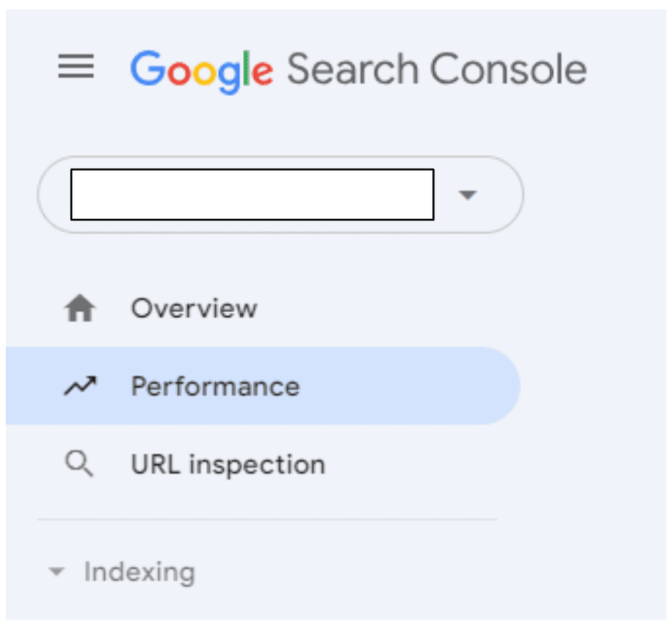Click the word Search in header
The image size is (672, 623).
point(352,69)
